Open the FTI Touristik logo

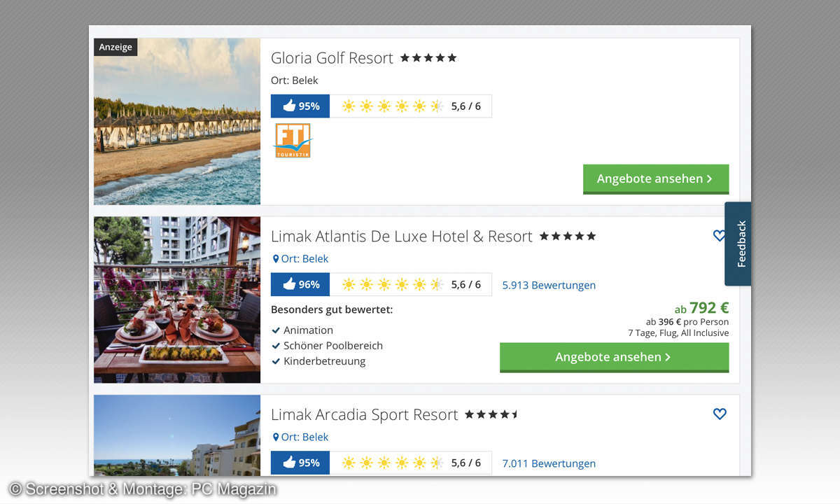pyautogui.click(x=293, y=141)
